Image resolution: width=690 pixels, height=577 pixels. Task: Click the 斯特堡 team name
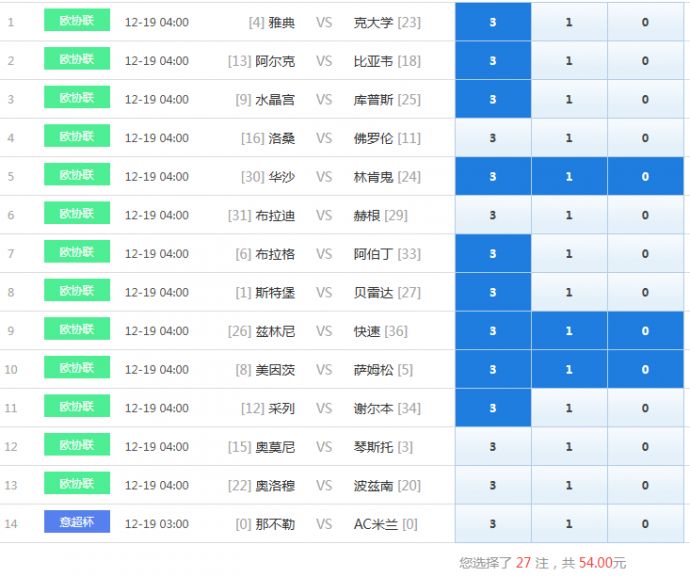pyautogui.click(x=275, y=293)
